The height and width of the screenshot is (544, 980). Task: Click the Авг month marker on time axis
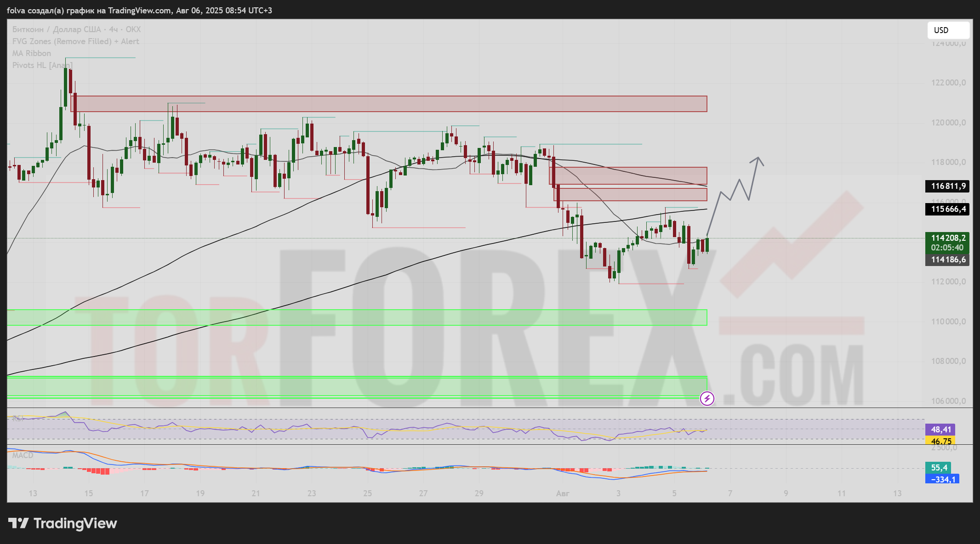tap(563, 493)
